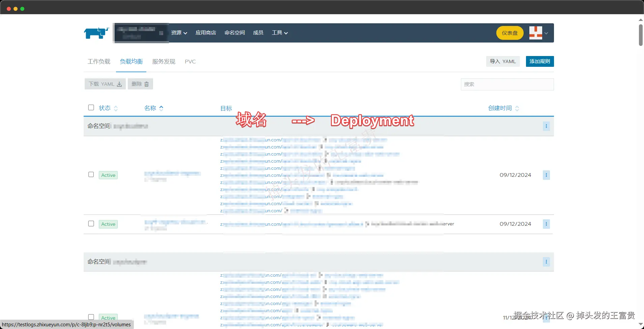This screenshot has height=329, width=644.
Task: Click the 下载 YAML button
Action: [x=105, y=84]
